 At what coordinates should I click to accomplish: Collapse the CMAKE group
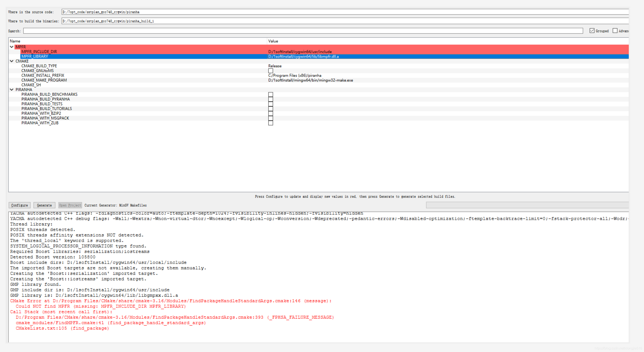pos(11,61)
